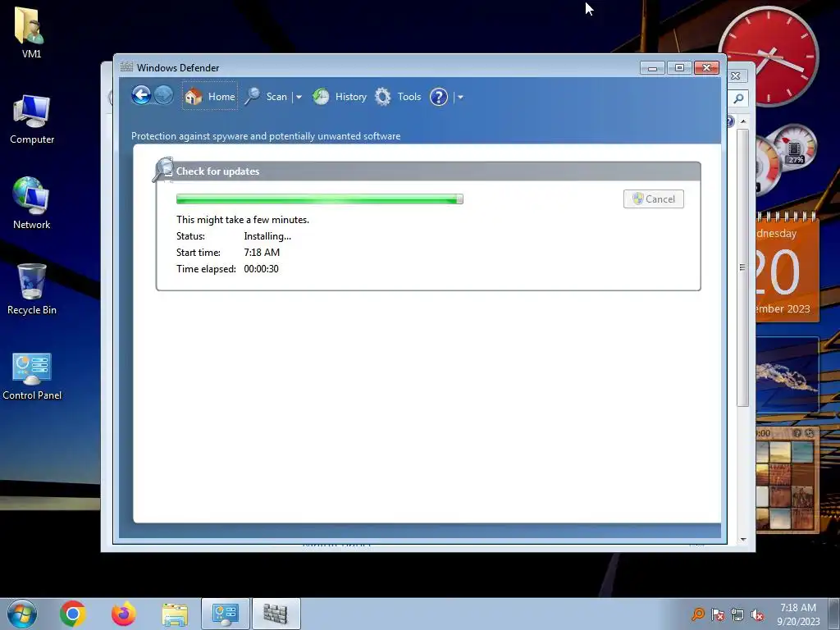
Task: Click the Check for updates magnifier icon
Action: (163, 170)
